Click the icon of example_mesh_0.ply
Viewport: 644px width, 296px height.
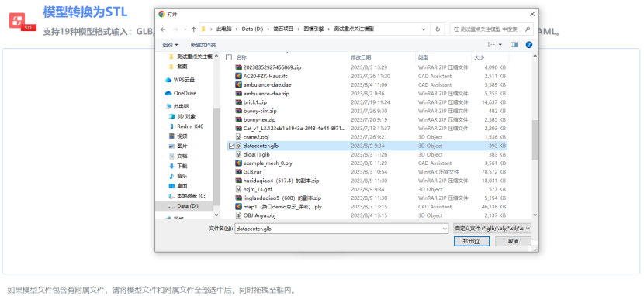238,163
